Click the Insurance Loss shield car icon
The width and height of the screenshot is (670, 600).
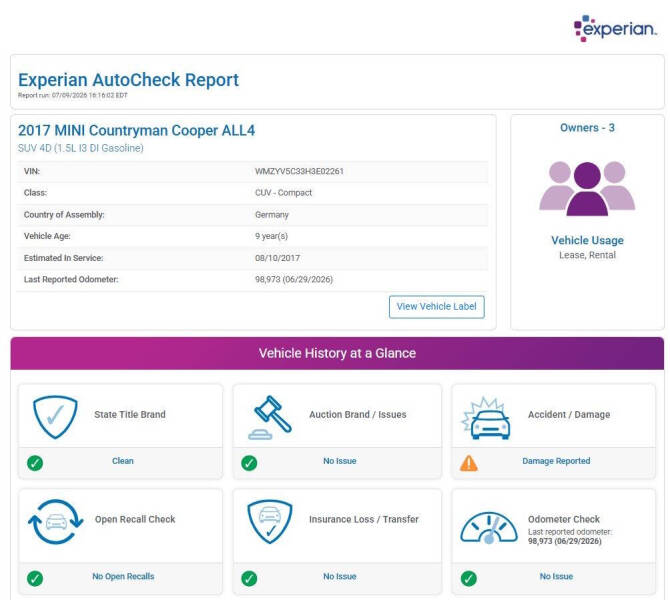(x=270, y=521)
